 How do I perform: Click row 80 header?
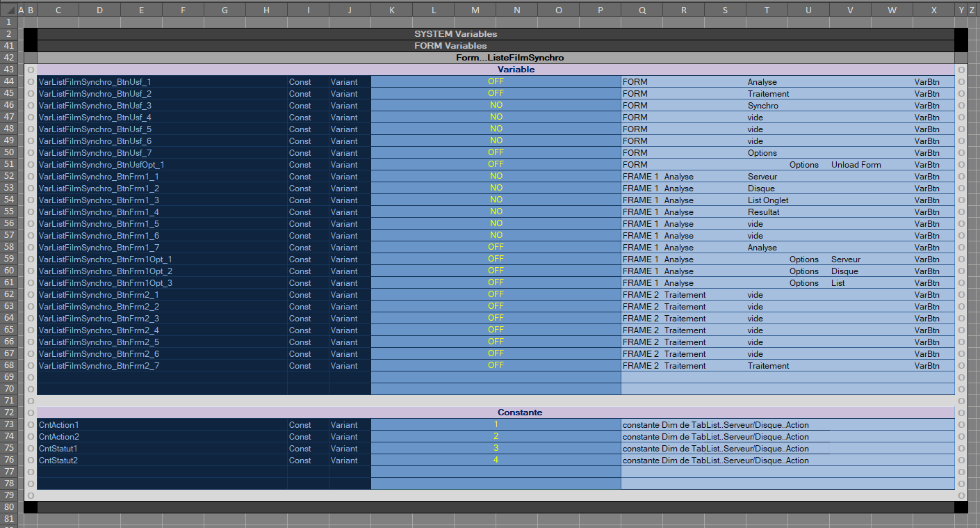8,507
